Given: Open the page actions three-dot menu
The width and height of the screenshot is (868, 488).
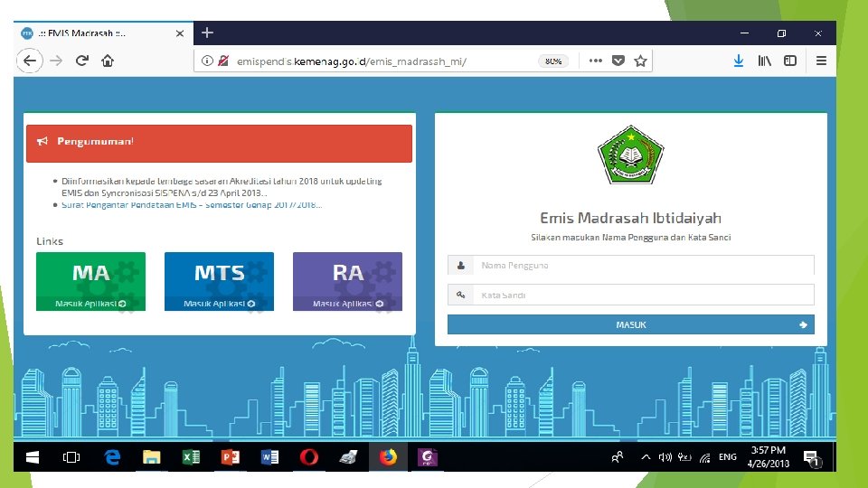Looking at the screenshot, I should [x=595, y=61].
